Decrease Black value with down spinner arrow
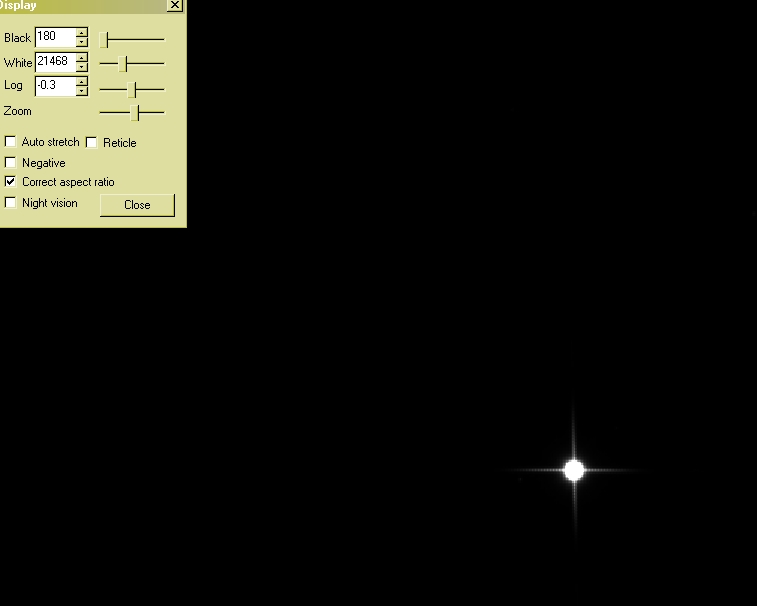The width and height of the screenshot is (757, 606). coord(82,42)
